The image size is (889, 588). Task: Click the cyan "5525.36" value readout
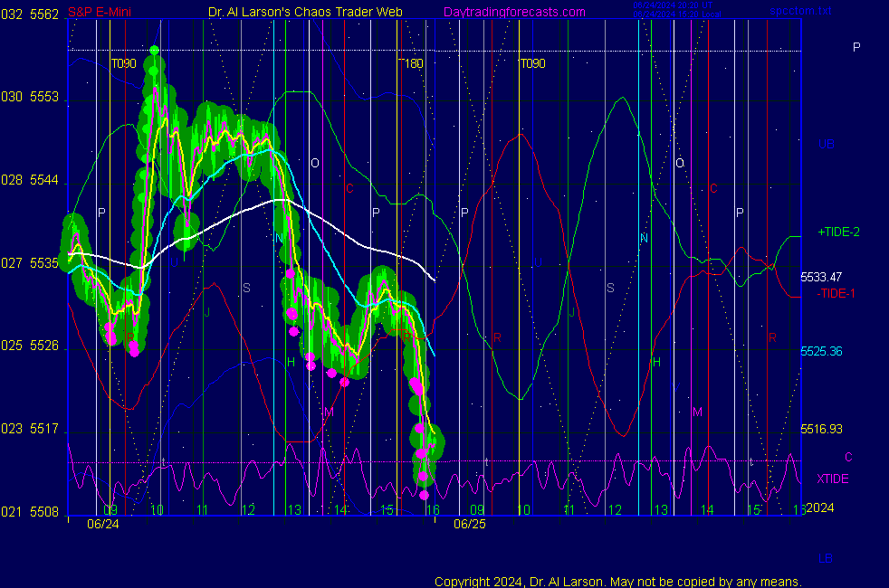coord(821,351)
